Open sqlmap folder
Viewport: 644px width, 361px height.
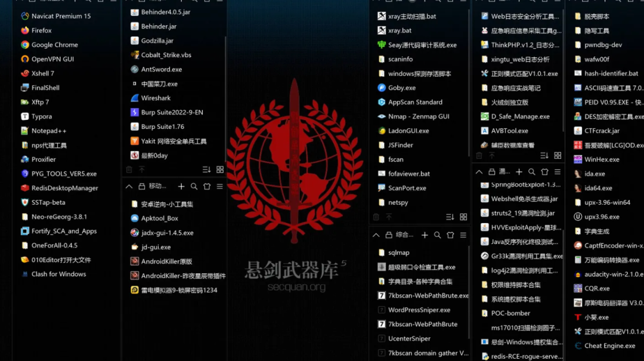pyautogui.click(x=393, y=253)
